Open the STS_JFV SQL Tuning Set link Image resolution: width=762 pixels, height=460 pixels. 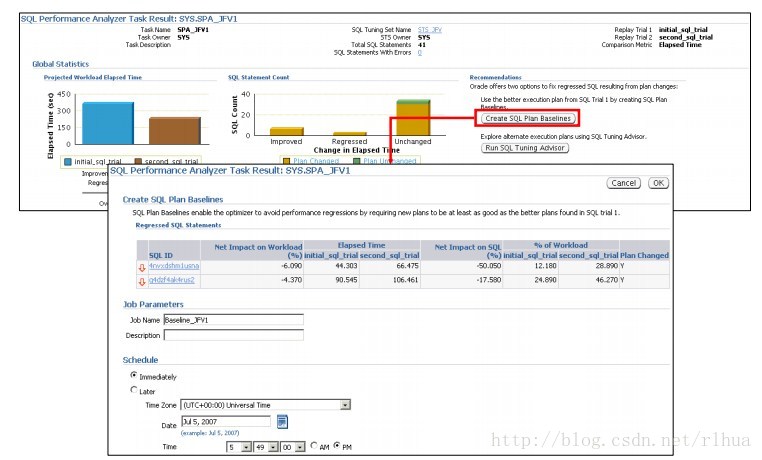[x=430, y=30]
